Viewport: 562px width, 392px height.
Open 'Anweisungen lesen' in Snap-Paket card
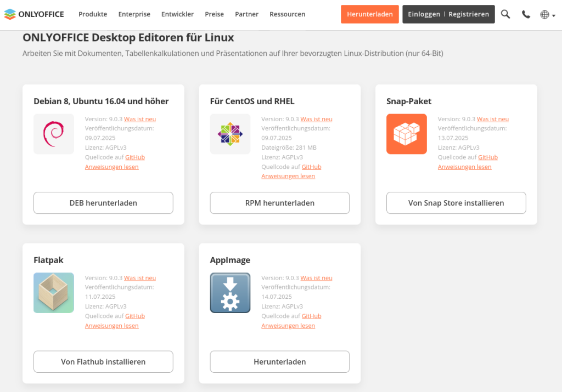coord(464,167)
